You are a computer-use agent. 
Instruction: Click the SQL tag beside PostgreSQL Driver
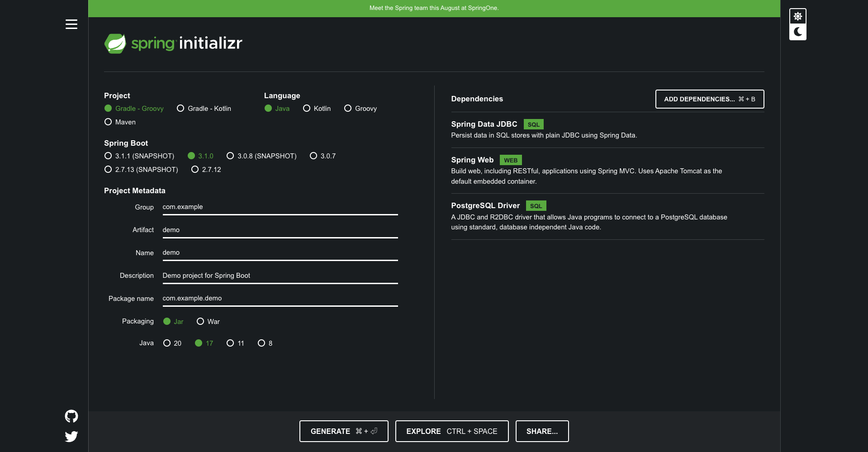[536, 206]
